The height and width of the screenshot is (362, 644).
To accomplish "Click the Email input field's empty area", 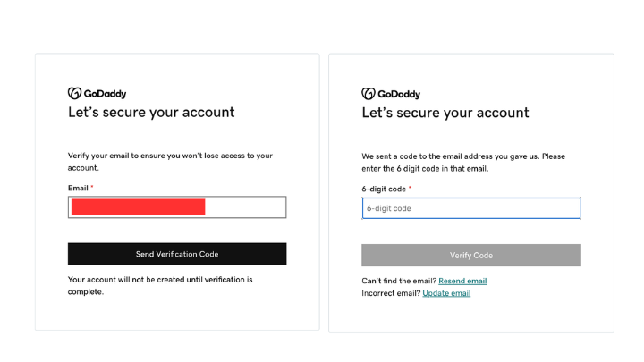I will coord(245,207).
